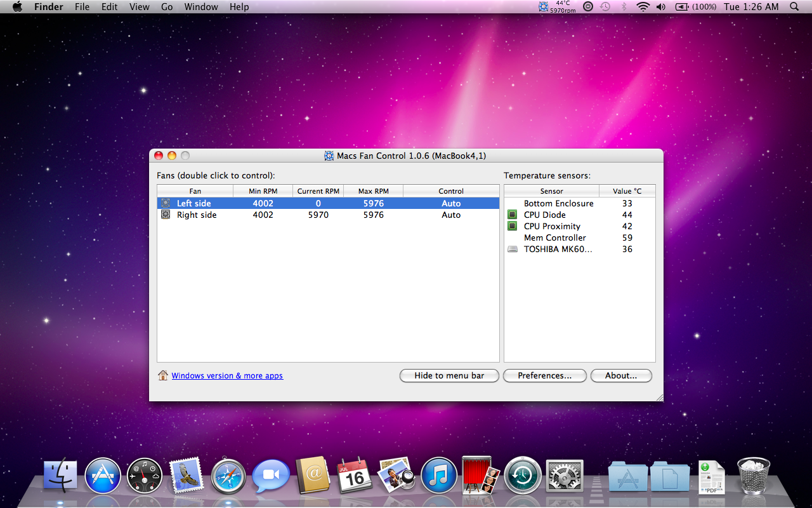Open the PDF document in dock

(x=712, y=477)
